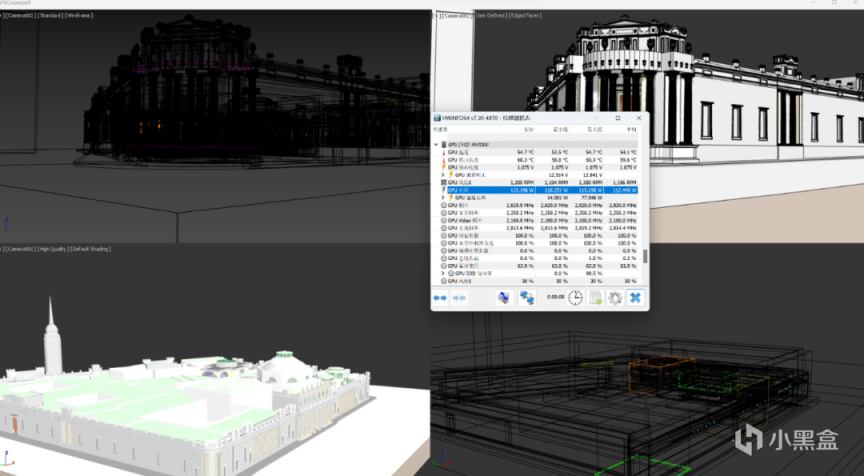This screenshot has height=476, width=864.
Task: Click the 53.5 °C minimum temperature cell
Action: pyautogui.click(x=559, y=152)
